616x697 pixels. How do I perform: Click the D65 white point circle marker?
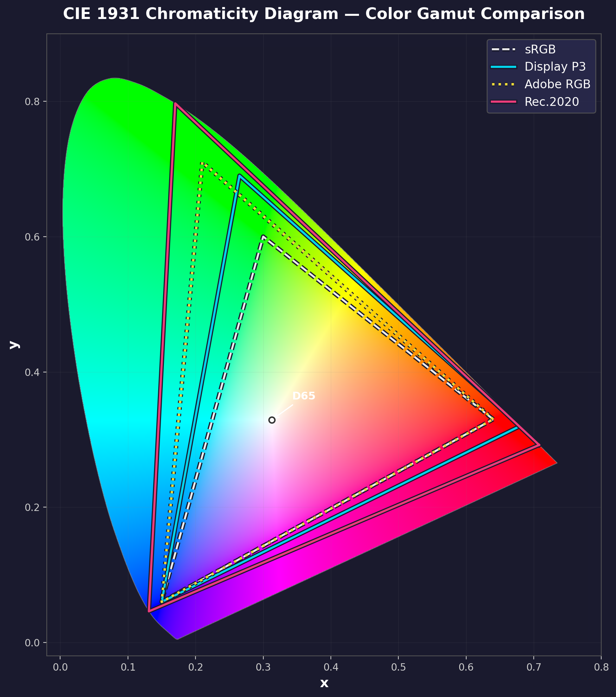click(x=272, y=420)
